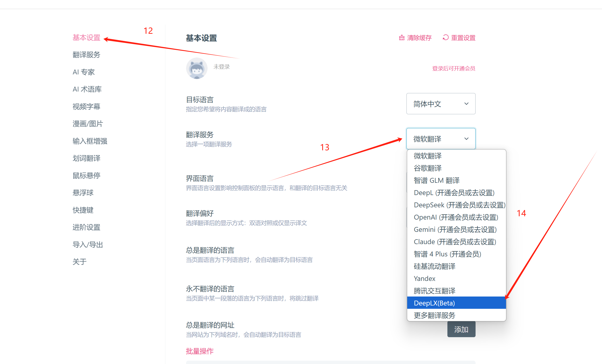Go to 漫画/图片 settings

tap(88, 124)
